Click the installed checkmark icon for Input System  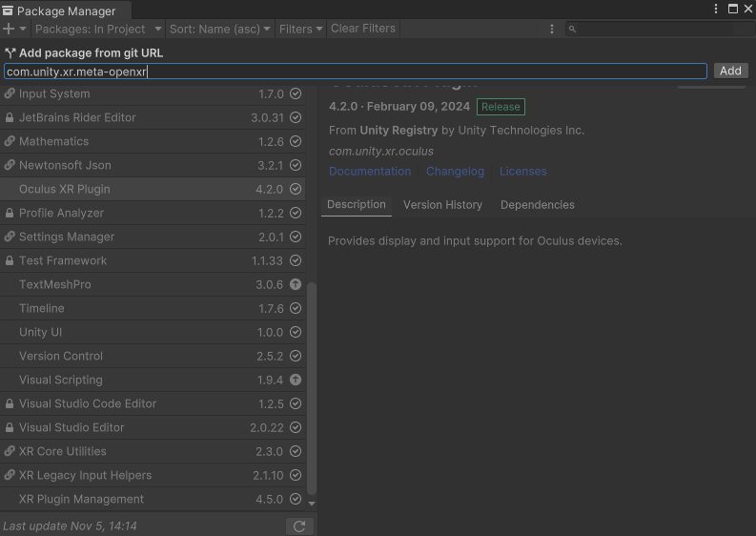click(x=296, y=93)
